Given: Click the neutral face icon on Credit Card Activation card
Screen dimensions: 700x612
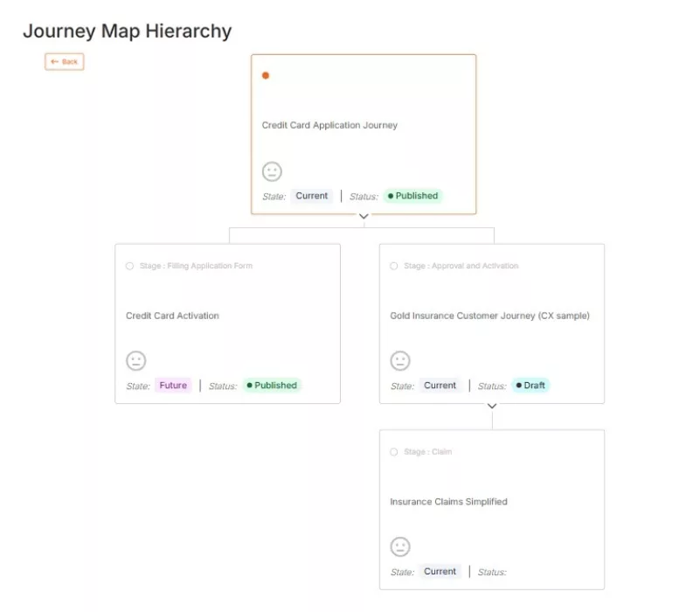Looking at the screenshot, I should pos(135,360).
